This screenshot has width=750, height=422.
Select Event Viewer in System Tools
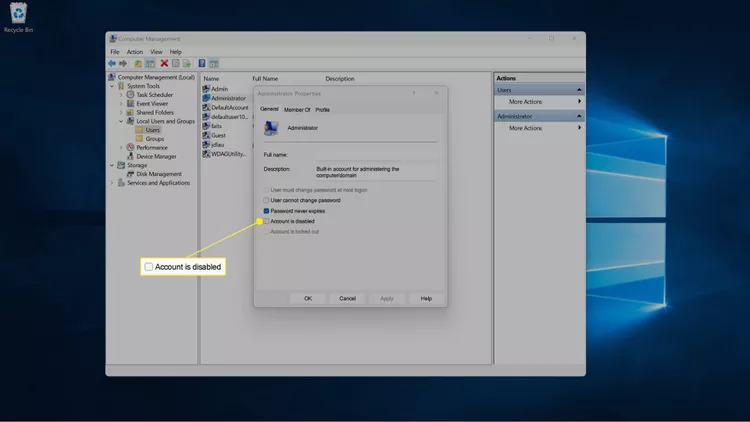point(152,103)
